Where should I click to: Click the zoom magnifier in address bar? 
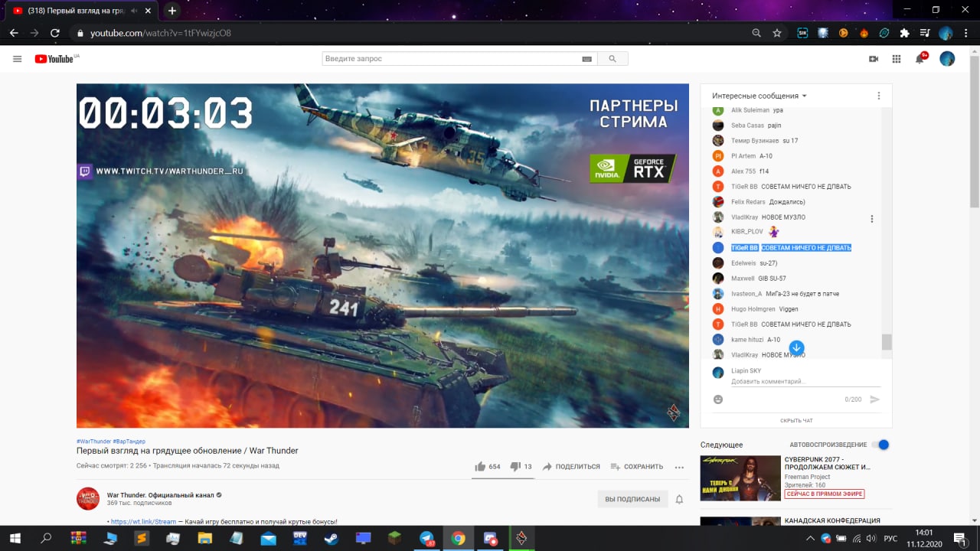(x=756, y=33)
